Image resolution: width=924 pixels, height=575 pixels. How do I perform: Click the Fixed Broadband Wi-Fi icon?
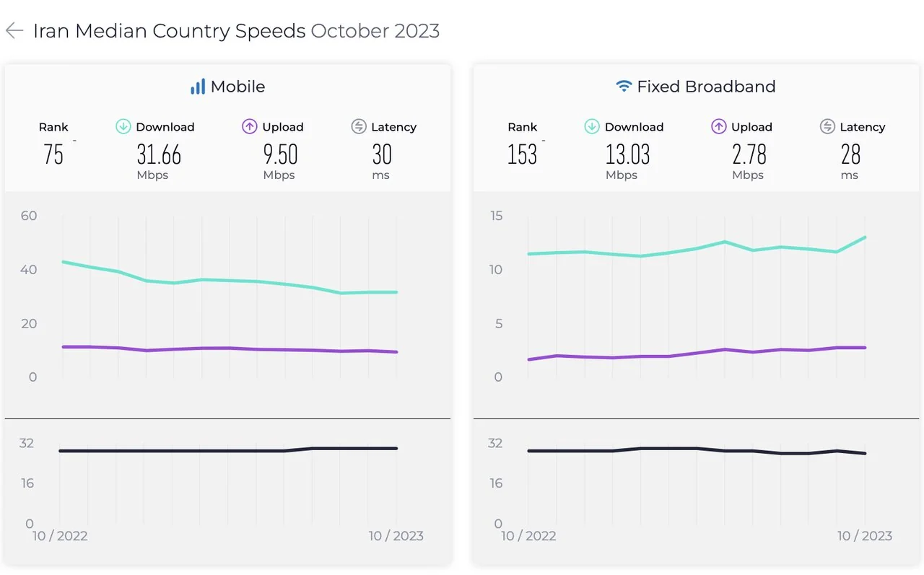(x=624, y=87)
